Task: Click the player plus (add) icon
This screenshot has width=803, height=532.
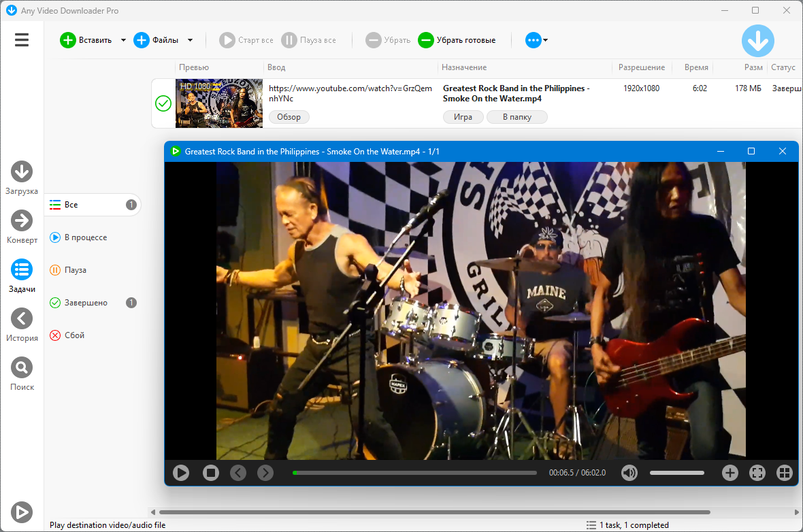Action: [x=730, y=473]
